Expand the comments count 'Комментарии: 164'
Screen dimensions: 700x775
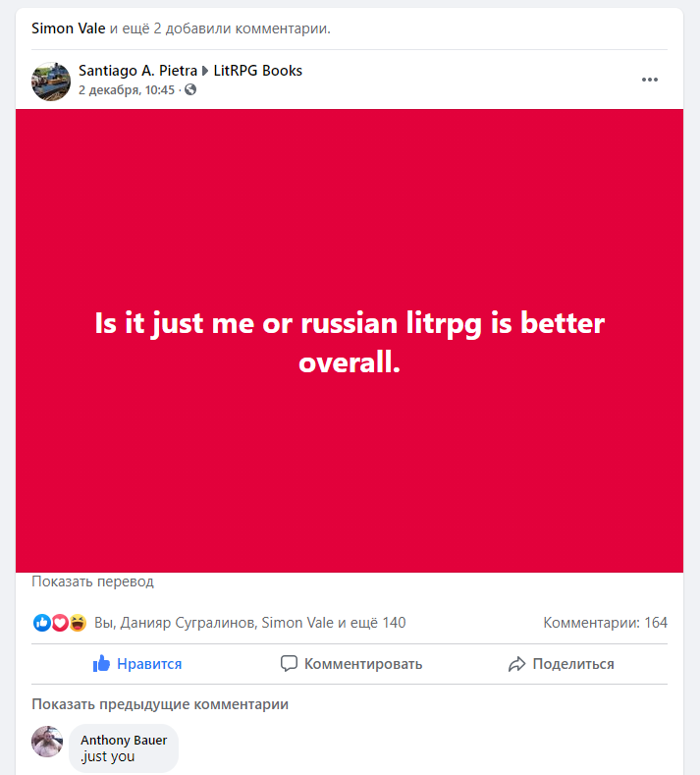605,623
